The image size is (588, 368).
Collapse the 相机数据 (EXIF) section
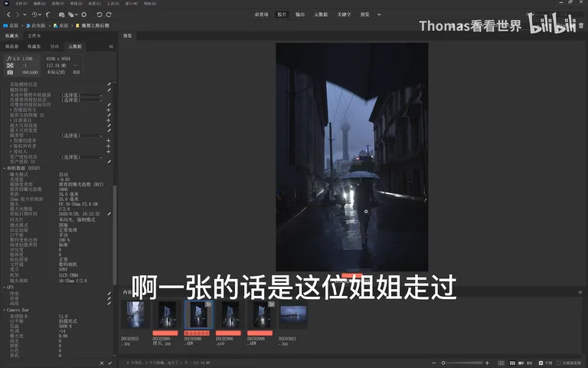coord(4,168)
